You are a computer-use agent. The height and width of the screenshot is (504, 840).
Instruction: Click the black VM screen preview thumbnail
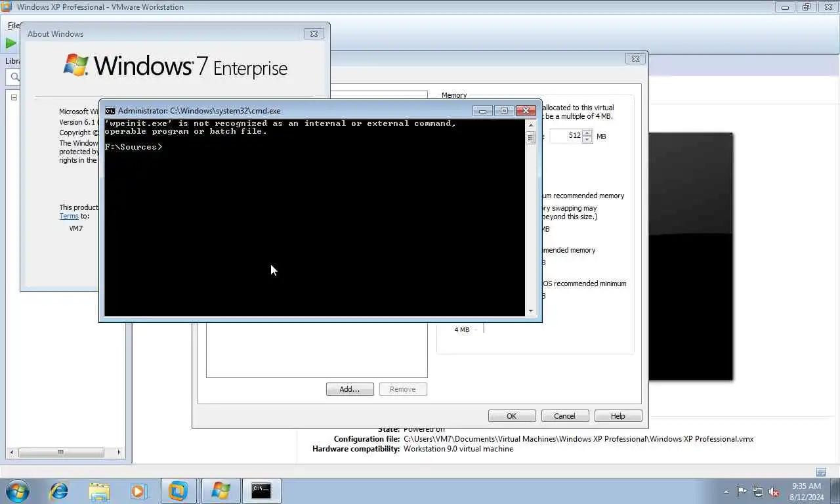point(690,256)
